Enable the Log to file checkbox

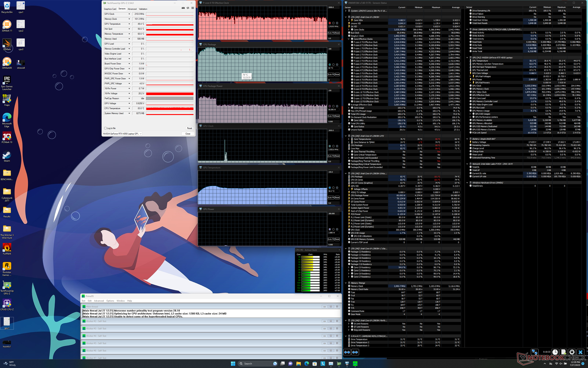[105, 128]
